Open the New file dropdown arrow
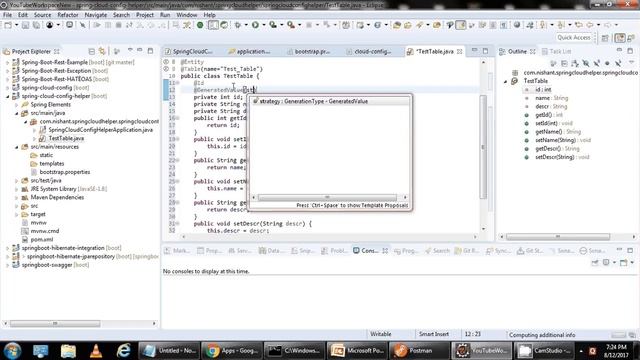Image resolution: width=640 pixels, height=360 pixels. [x=16, y=25]
